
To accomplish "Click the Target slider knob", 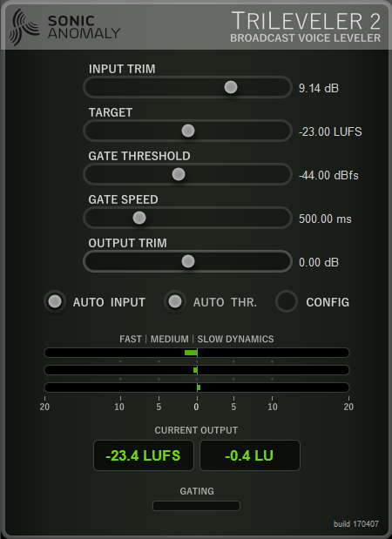I will click(188, 131).
